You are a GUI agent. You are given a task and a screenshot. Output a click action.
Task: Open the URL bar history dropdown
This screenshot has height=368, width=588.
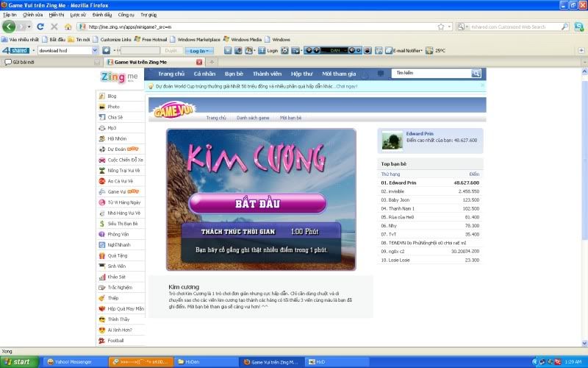pos(449,26)
